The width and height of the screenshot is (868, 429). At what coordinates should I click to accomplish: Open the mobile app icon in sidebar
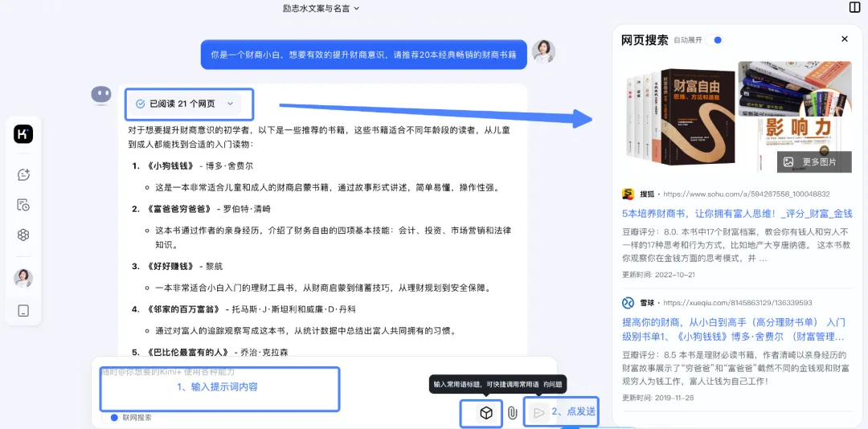(23, 311)
